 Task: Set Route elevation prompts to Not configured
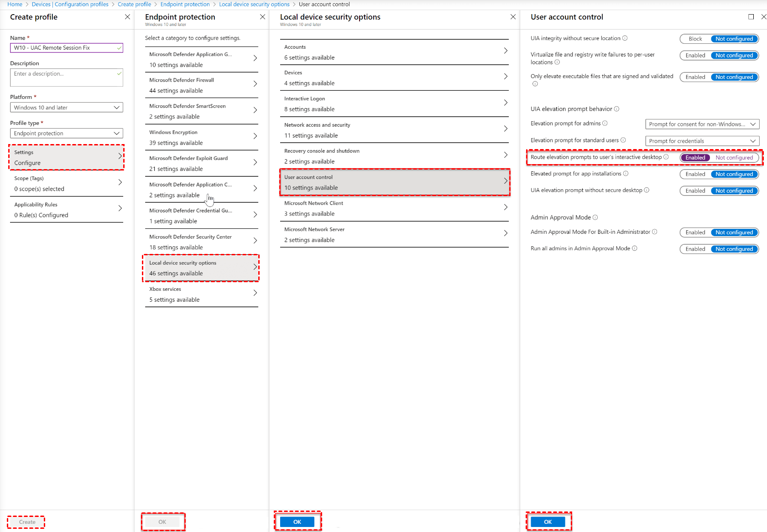pos(734,158)
